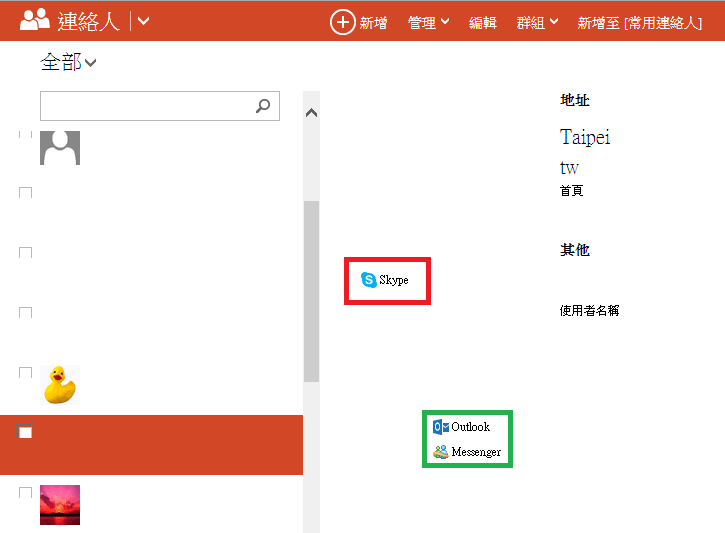Click the Messenger text link
Viewport: 725px width, 533px height.
tap(476, 452)
